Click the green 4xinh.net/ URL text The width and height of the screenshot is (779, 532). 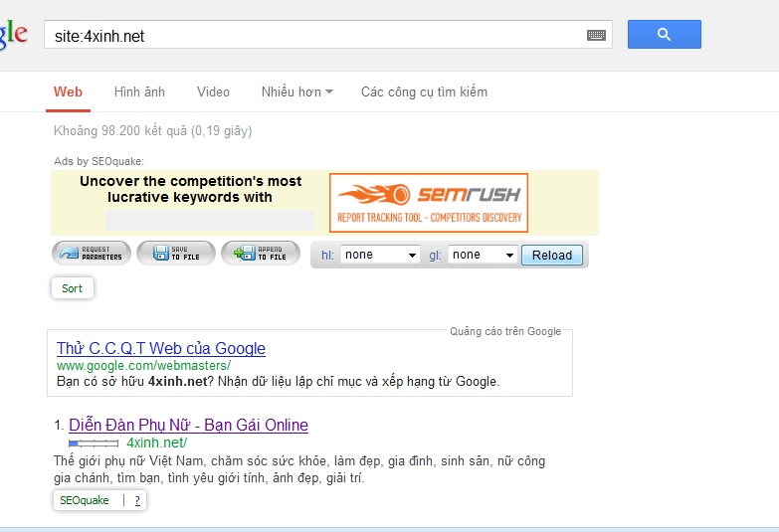156,443
